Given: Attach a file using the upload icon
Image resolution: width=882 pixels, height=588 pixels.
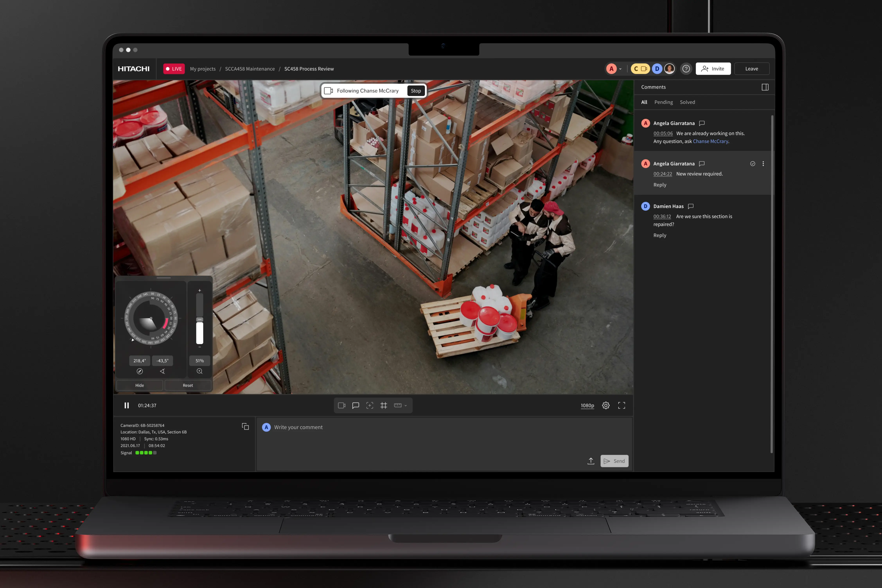Looking at the screenshot, I should pos(591,461).
